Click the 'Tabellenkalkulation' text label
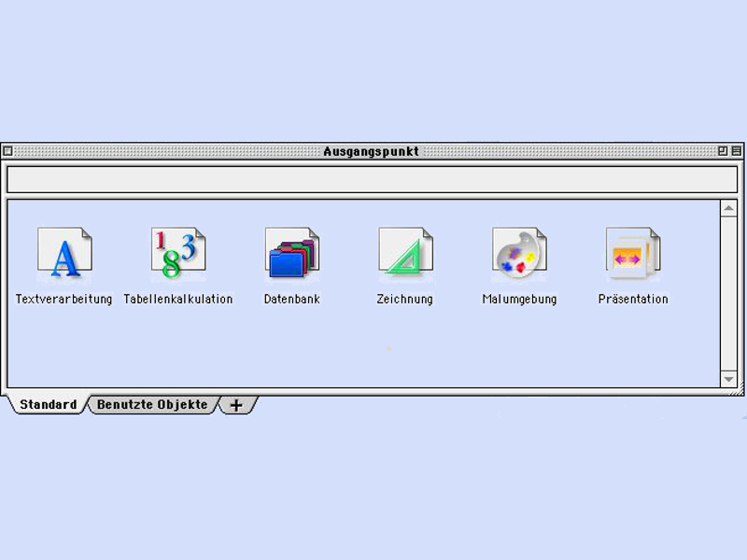 tap(177, 300)
